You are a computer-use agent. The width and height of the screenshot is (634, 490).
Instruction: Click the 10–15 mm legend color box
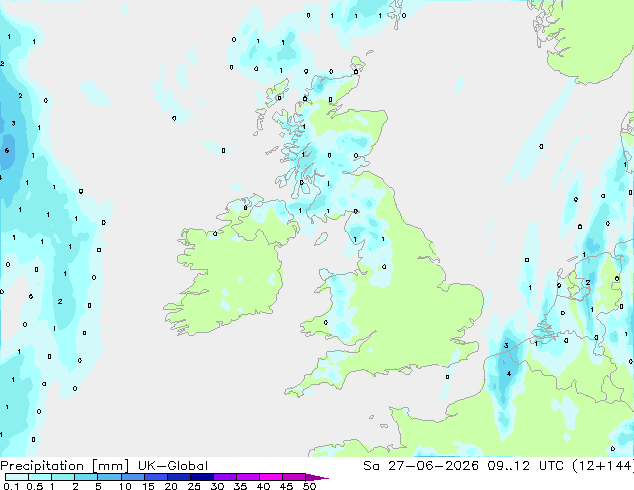click(x=132, y=477)
